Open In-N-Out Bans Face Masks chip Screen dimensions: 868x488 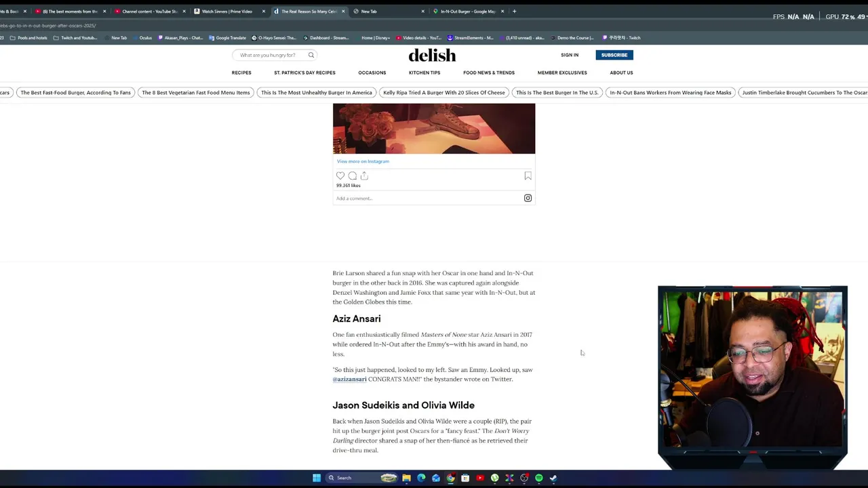pos(670,92)
